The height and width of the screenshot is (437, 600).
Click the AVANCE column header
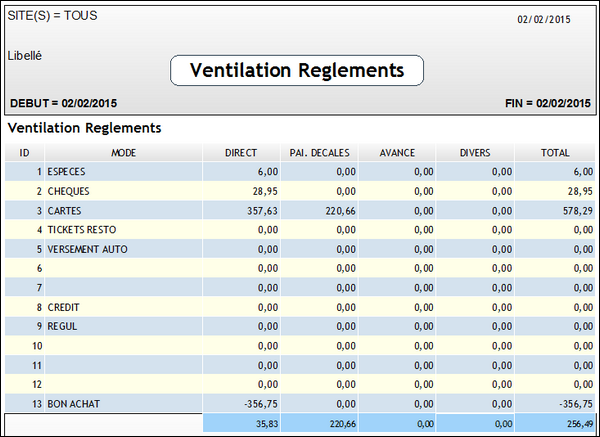point(397,153)
